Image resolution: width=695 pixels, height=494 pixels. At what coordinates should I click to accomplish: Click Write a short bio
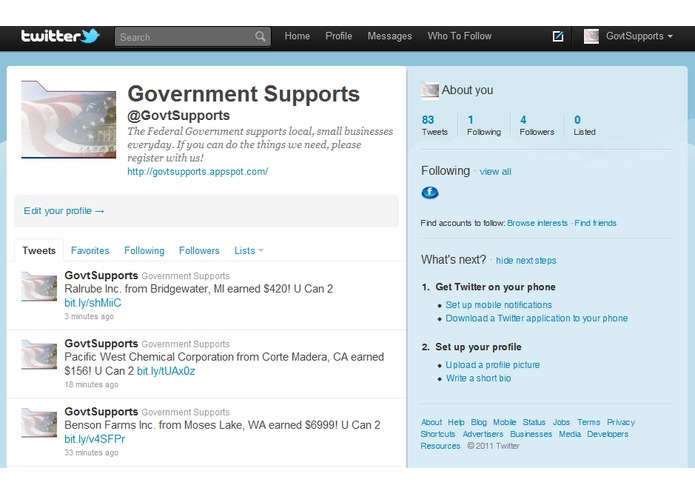(x=478, y=378)
